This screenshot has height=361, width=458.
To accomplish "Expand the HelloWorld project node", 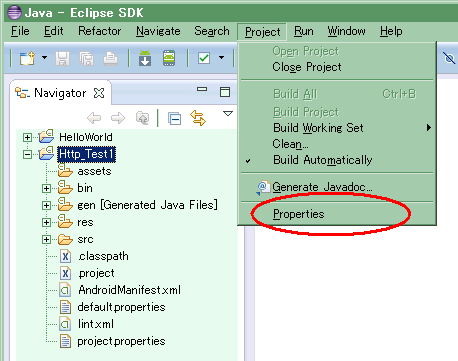I will click(x=27, y=137).
